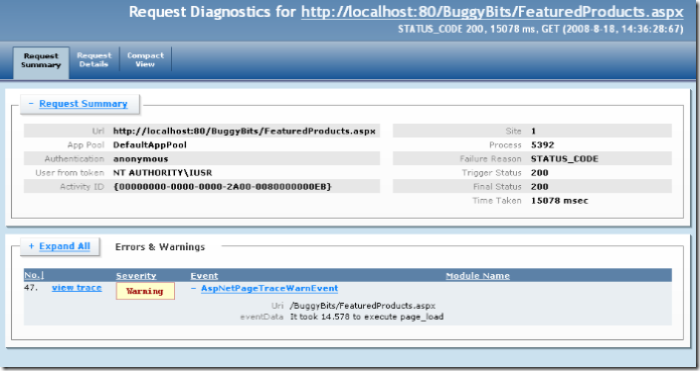This screenshot has height=371, width=700.
Task: Select the DefaultAppPool value
Action: 150,145
